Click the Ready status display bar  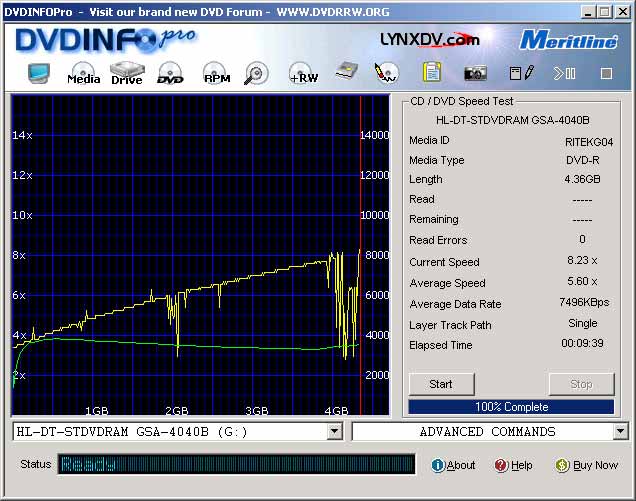click(236, 464)
